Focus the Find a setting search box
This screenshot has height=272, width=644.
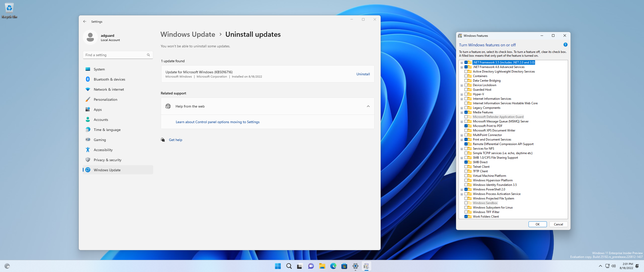coord(118,55)
